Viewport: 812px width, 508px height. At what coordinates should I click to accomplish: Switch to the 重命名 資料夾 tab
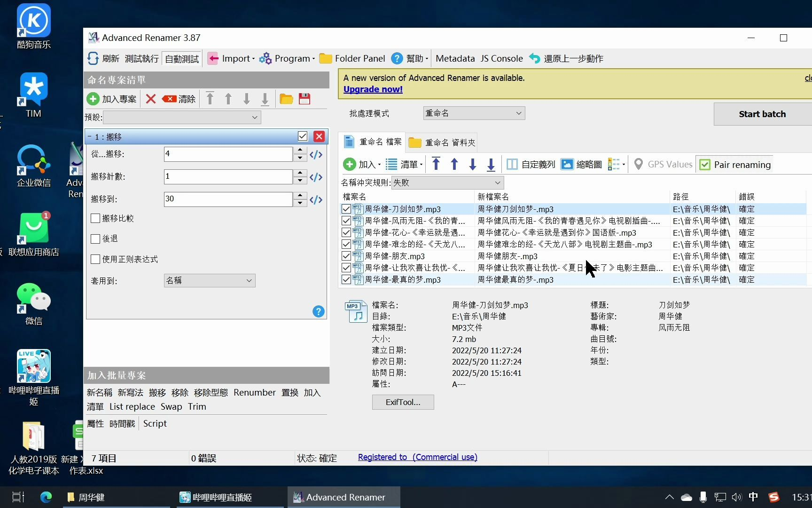tap(442, 142)
